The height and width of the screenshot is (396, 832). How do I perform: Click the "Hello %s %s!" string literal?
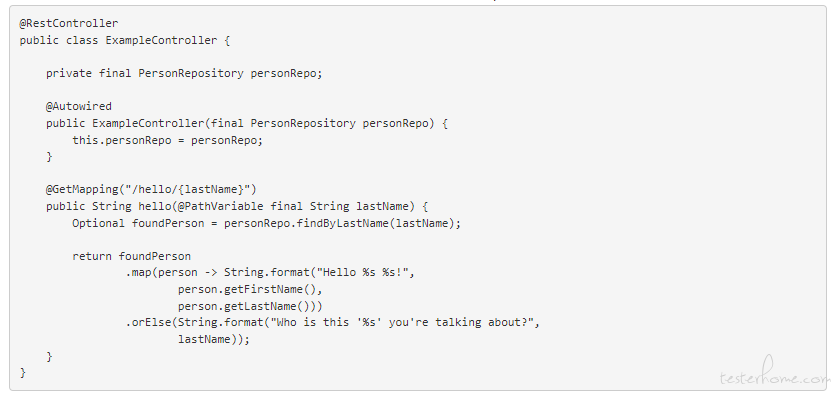click(362, 272)
